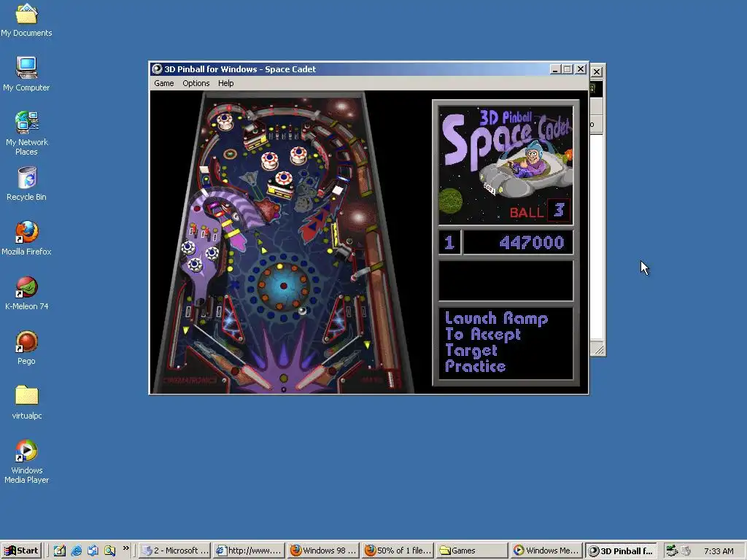This screenshot has height=560, width=747.
Task: Click the 3D Pinball title bar icon
Action: click(157, 69)
